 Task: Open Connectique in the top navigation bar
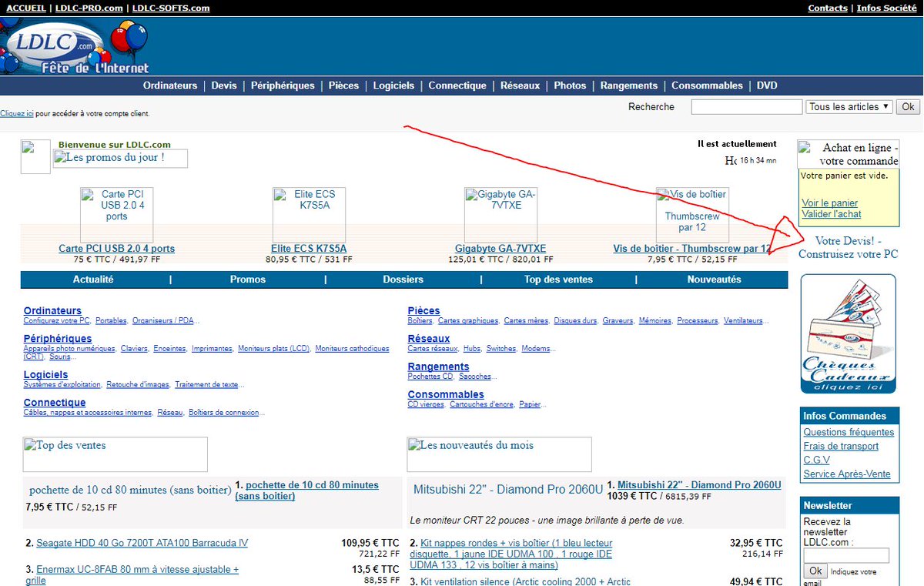pyautogui.click(x=457, y=85)
